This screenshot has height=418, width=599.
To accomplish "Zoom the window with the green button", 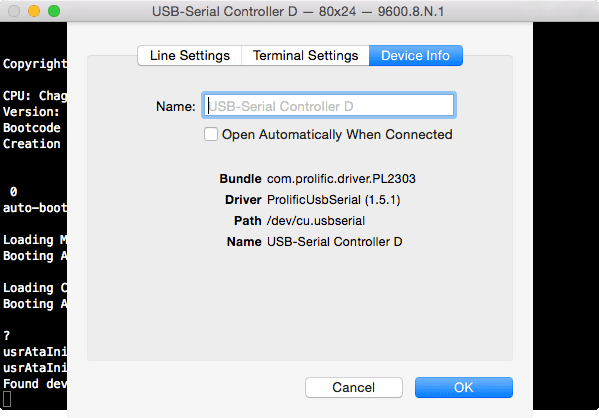I will (54, 11).
